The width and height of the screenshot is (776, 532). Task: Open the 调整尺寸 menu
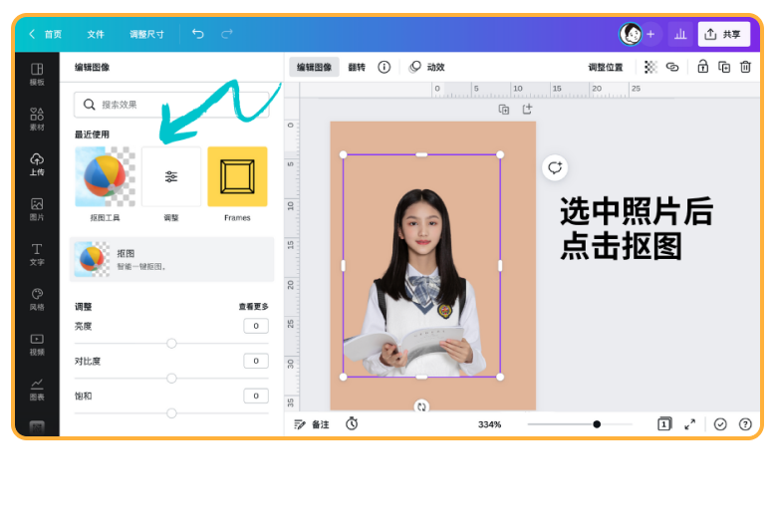[146, 34]
